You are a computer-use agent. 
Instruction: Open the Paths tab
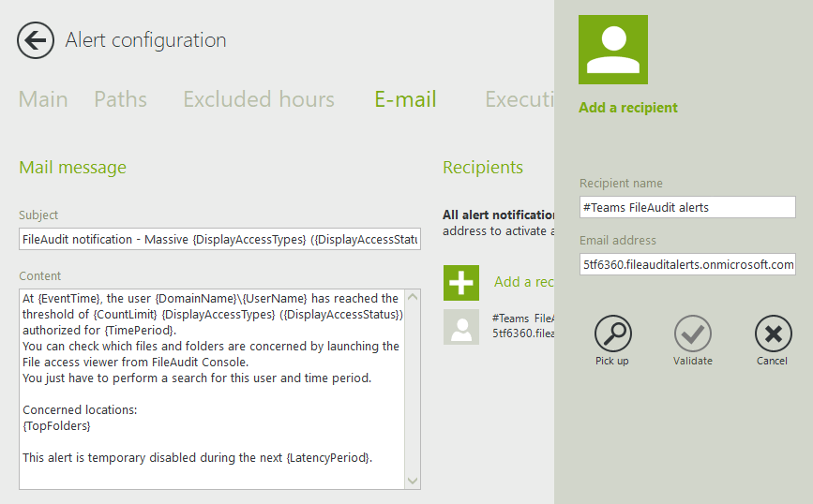[x=120, y=99]
